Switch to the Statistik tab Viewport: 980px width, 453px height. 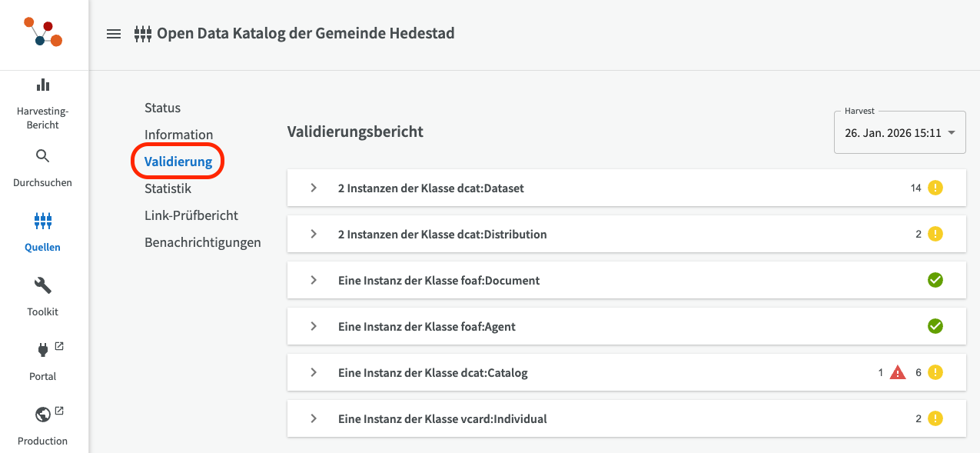(168, 188)
